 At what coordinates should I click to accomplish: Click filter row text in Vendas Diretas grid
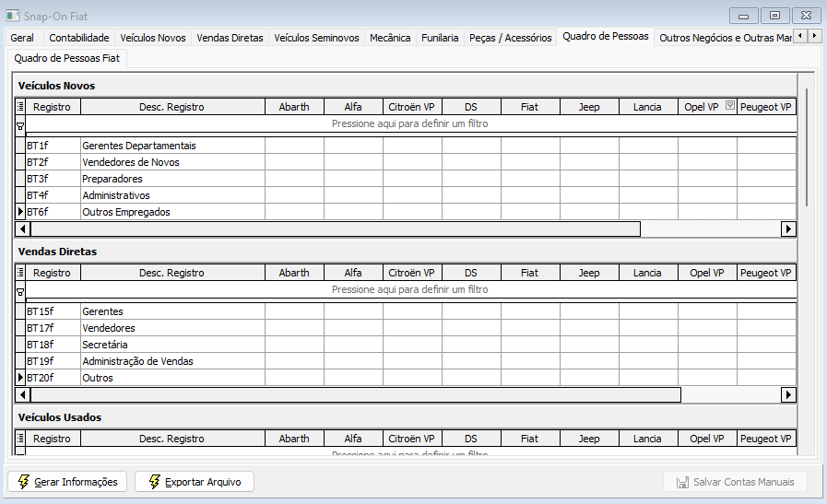pos(409,289)
